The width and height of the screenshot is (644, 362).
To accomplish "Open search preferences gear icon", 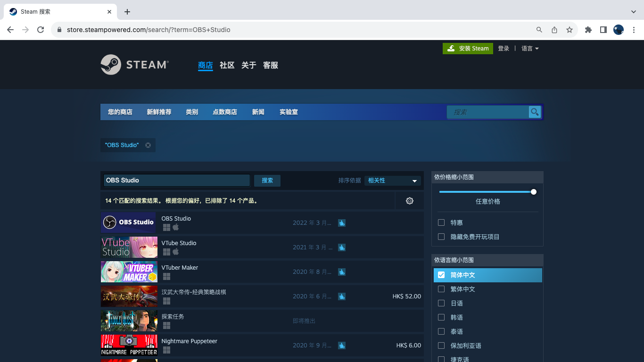I will 409,201.
